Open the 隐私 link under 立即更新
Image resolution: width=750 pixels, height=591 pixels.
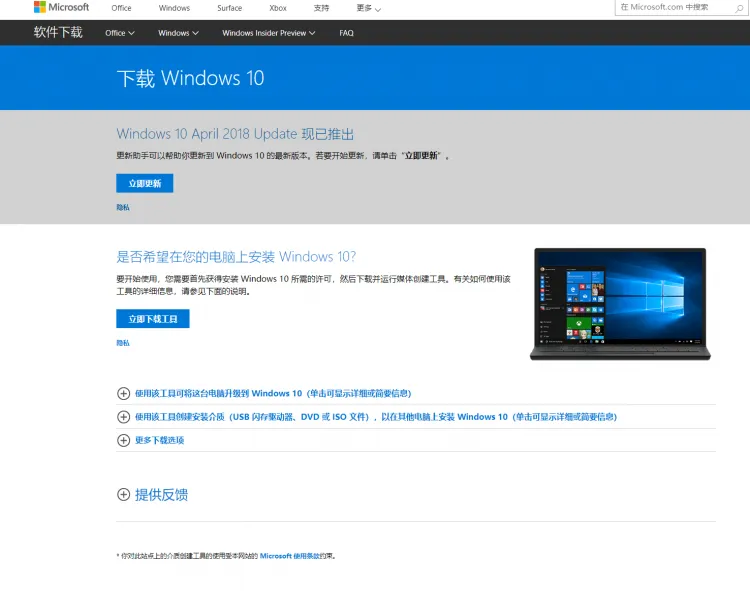(123, 208)
